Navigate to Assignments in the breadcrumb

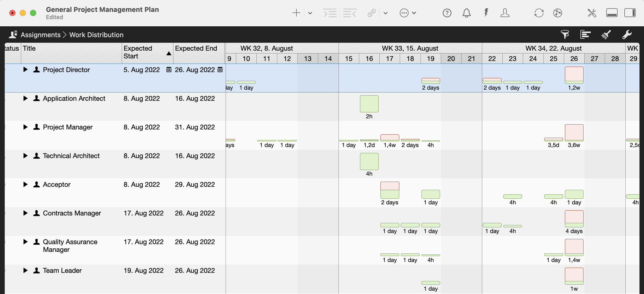tap(40, 35)
